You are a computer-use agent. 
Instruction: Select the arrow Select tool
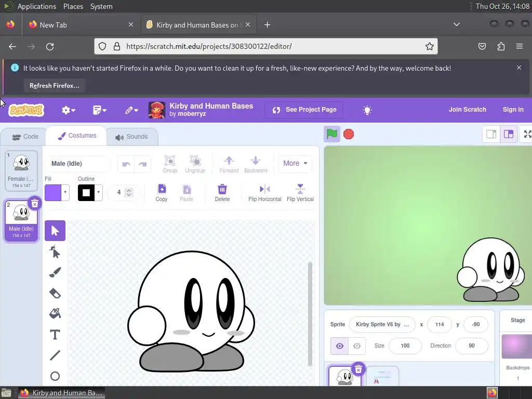click(55, 231)
